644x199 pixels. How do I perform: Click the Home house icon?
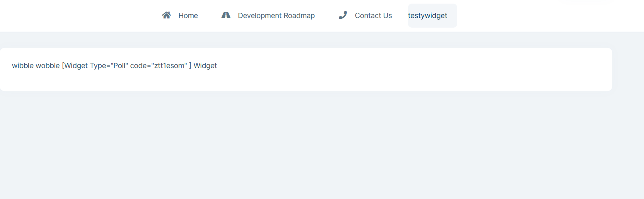[x=166, y=15]
